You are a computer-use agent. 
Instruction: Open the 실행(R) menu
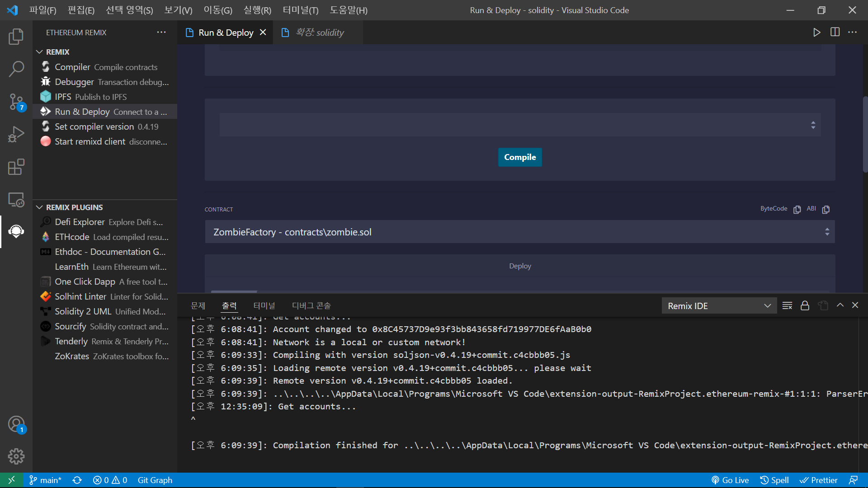point(257,10)
